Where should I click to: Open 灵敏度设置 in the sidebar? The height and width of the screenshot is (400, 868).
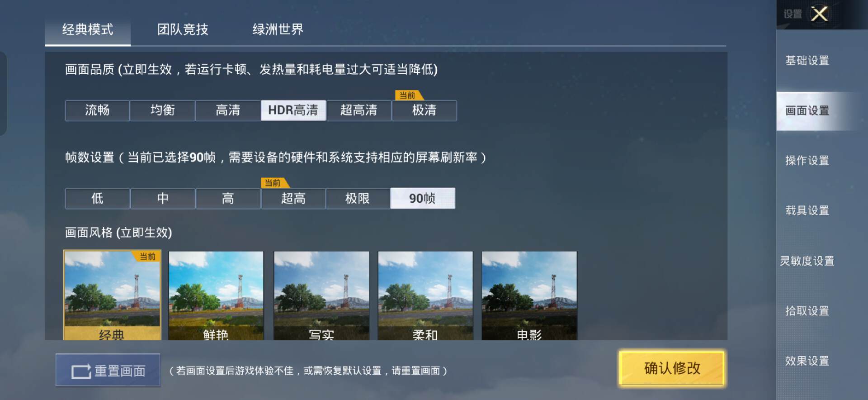pyautogui.click(x=807, y=261)
